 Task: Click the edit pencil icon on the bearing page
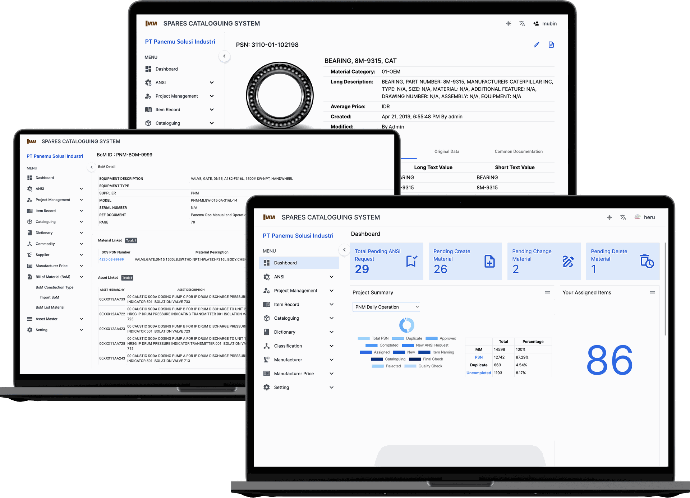pos(537,45)
